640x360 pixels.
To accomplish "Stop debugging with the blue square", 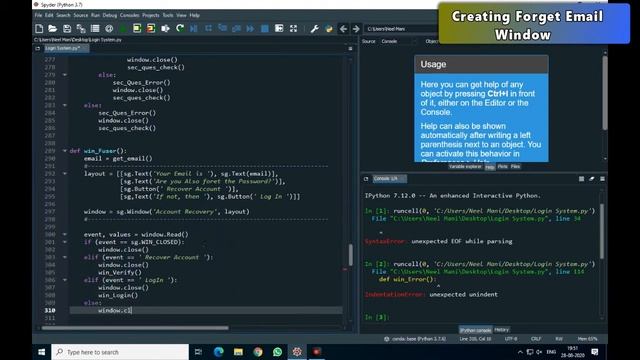I will [x=264, y=29].
